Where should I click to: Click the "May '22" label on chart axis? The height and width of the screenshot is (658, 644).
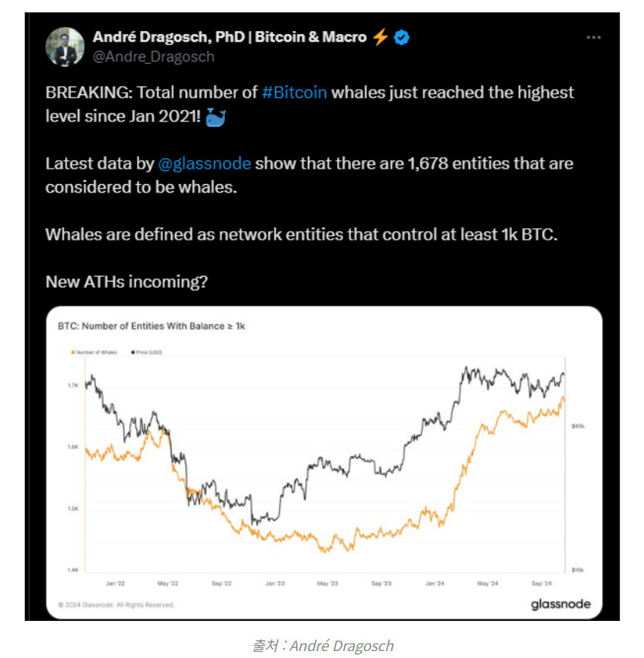tap(168, 584)
